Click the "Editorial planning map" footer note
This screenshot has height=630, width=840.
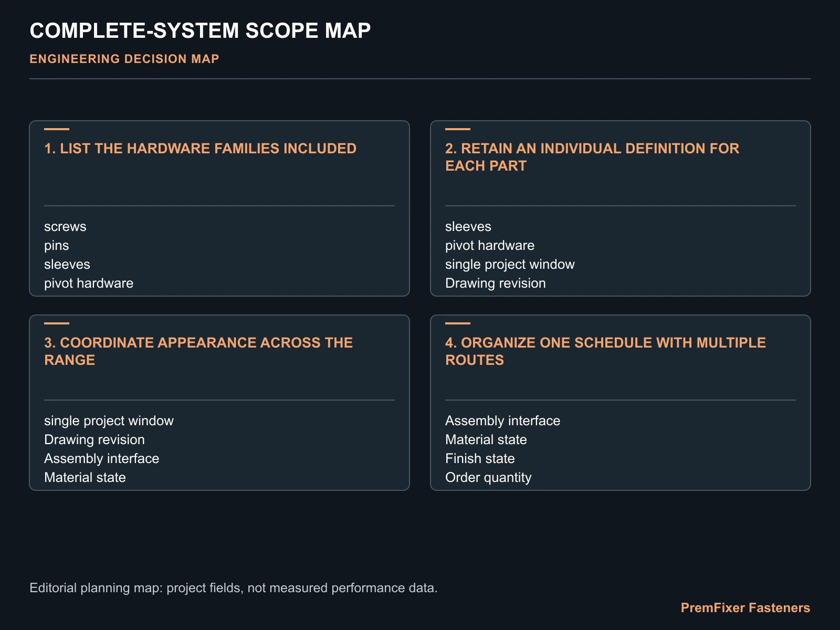[234, 588]
